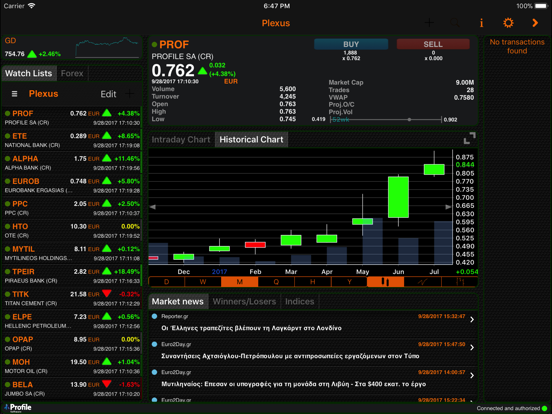Tap the battery indicator in status bar
The width and height of the screenshot is (552, 414).
[541, 6]
